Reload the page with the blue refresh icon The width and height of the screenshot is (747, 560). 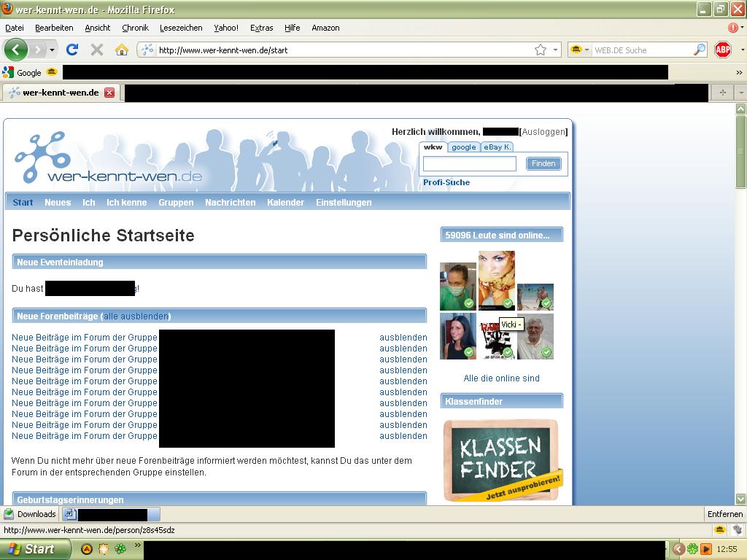click(x=72, y=50)
